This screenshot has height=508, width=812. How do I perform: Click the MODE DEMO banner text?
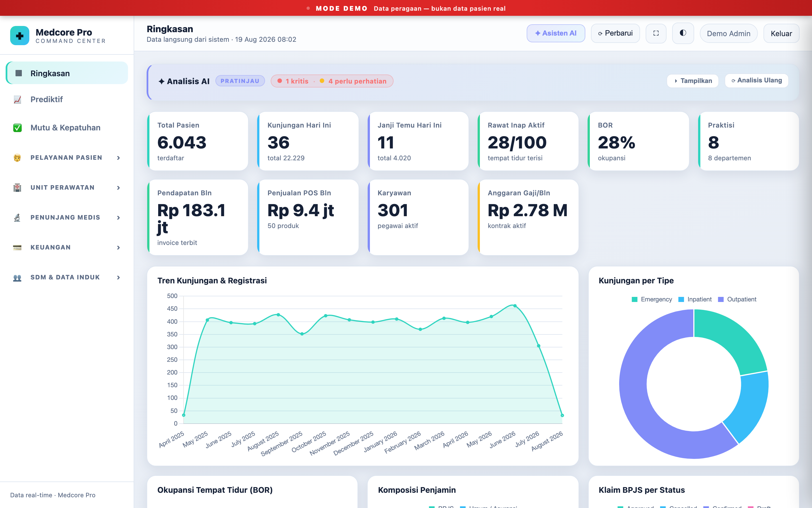pos(342,8)
